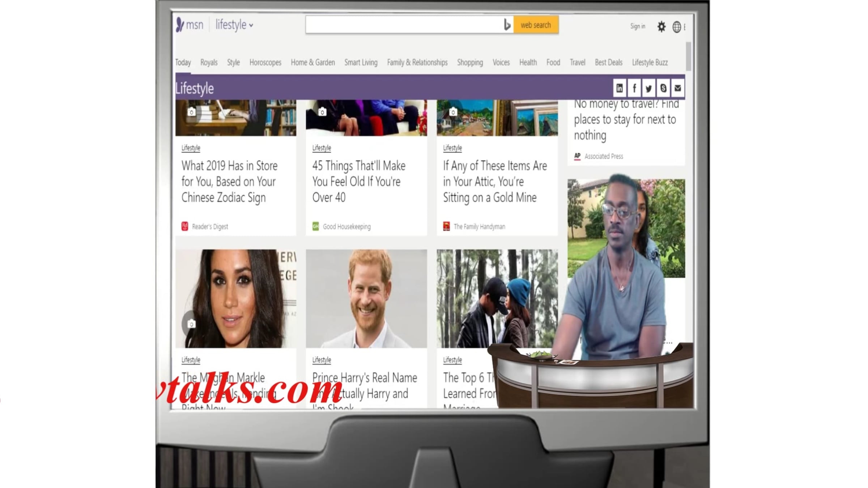
Task: Click the LinkedIn share icon
Action: (x=619, y=88)
